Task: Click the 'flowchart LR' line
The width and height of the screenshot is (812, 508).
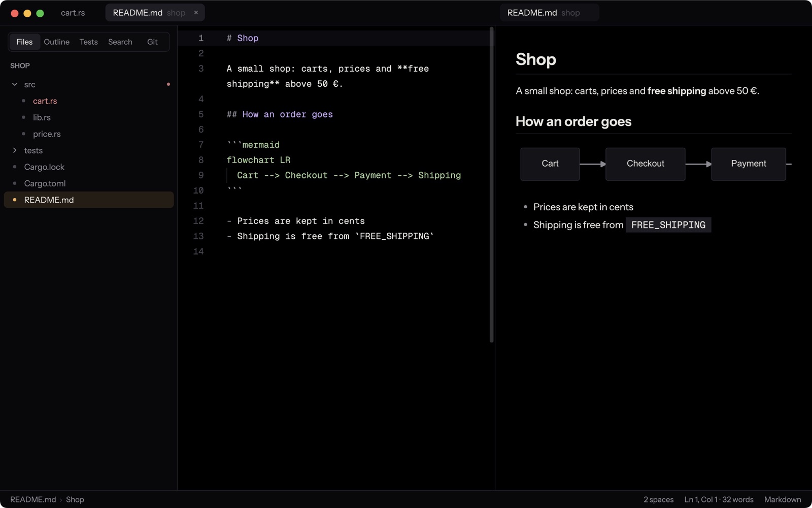Action: click(x=258, y=160)
